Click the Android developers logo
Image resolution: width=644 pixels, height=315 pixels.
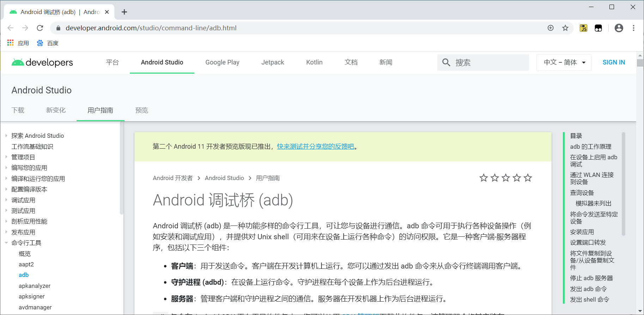pos(42,62)
